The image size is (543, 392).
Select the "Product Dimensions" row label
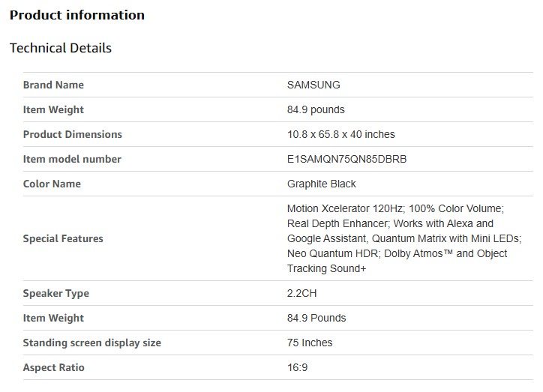click(72, 134)
